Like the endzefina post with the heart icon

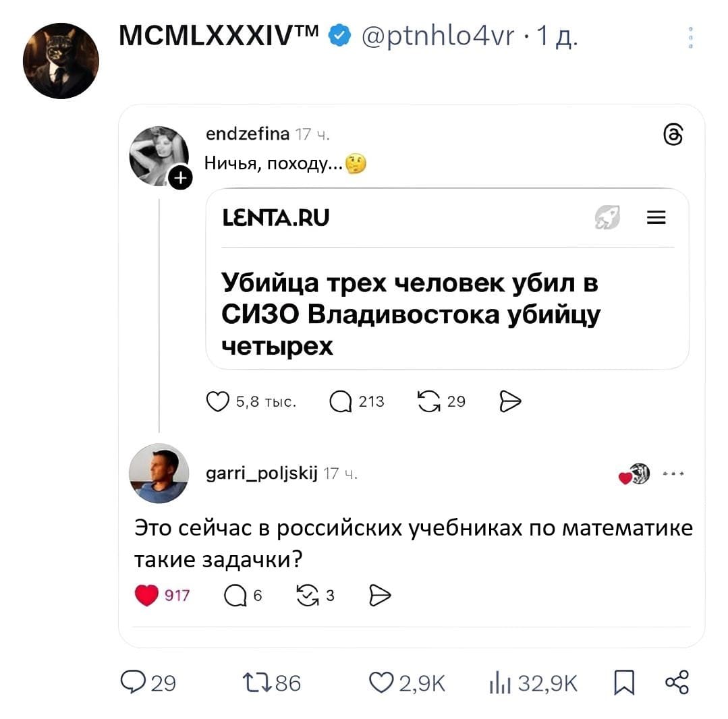point(218,401)
